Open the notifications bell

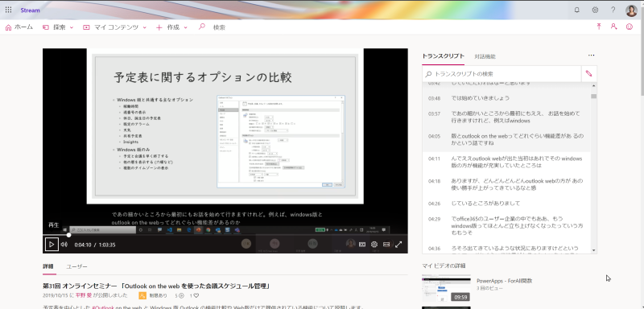pyautogui.click(x=577, y=10)
